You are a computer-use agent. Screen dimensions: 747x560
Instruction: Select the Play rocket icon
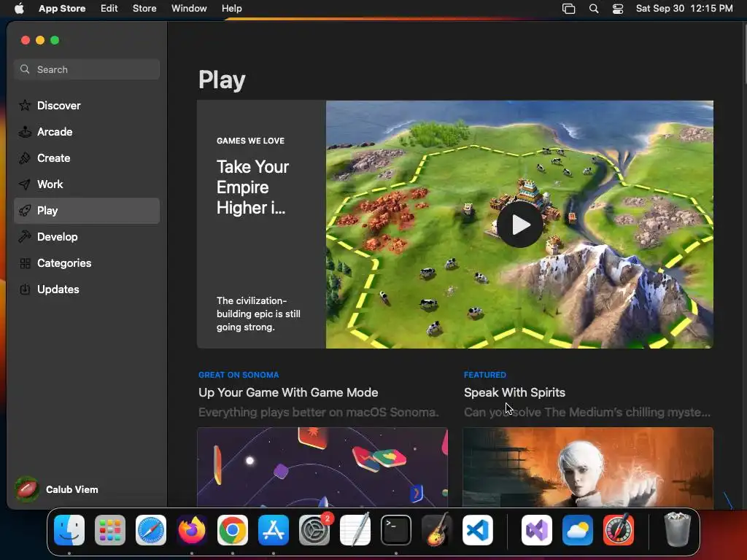tap(25, 211)
